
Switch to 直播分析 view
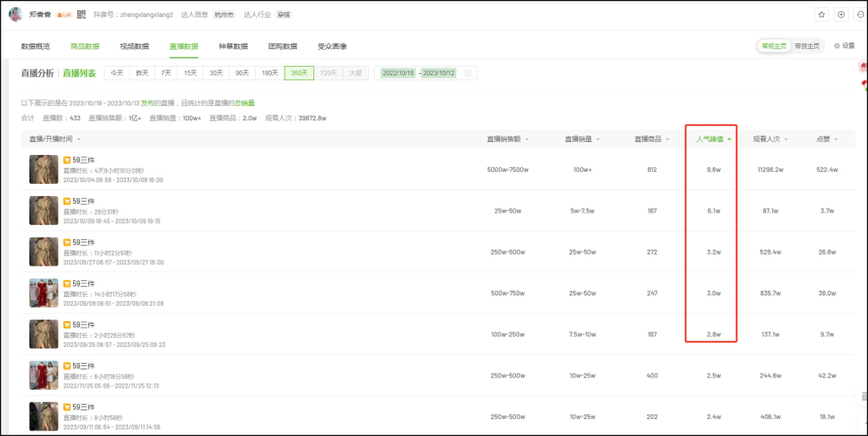click(x=38, y=73)
